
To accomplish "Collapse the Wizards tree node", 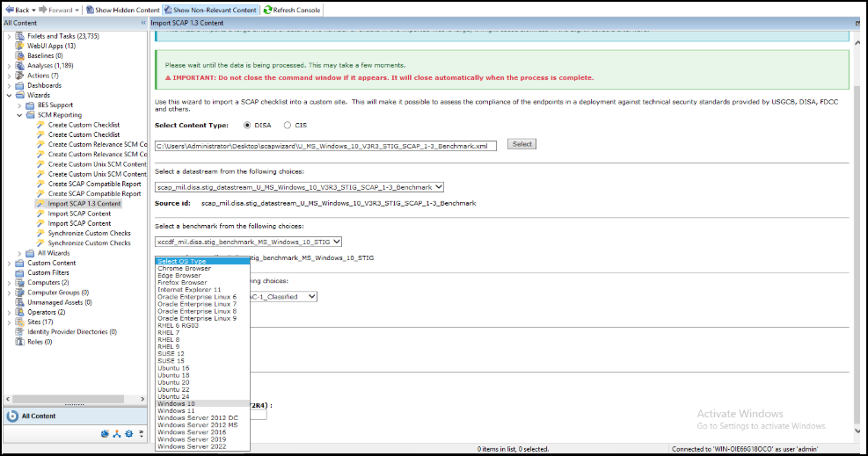I will click(9, 96).
